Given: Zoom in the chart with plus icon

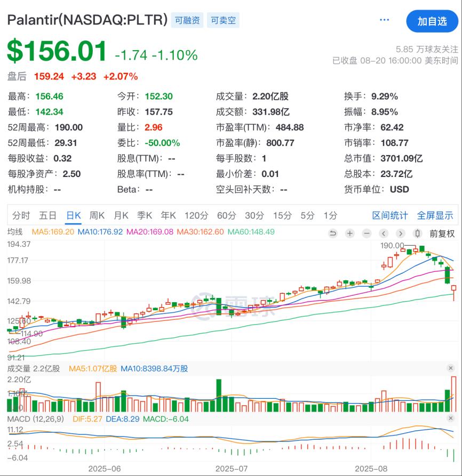Looking at the screenshot, I should [x=349, y=233].
